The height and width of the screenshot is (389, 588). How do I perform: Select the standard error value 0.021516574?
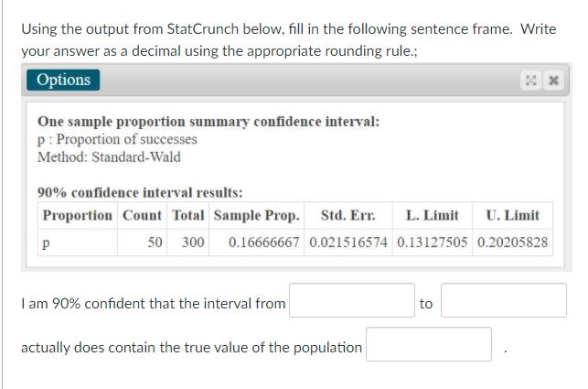pos(348,243)
